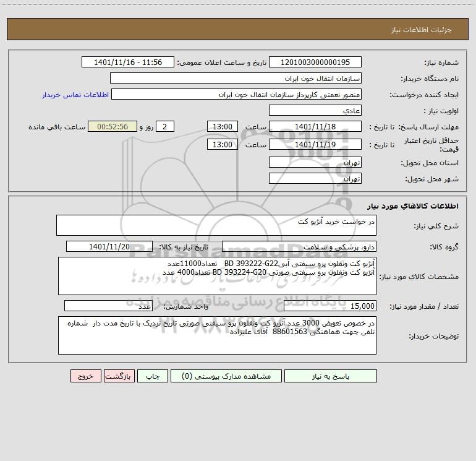The width and height of the screenshot is (476, 461).
Task: Click the استان محل تحویل field تهران
Action: [x=315, y=162]
